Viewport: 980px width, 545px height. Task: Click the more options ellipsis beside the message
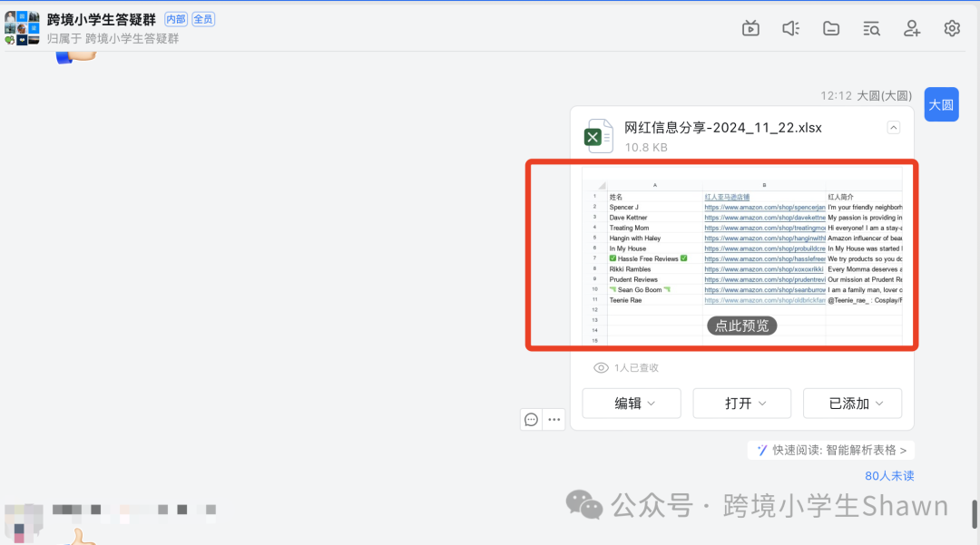coord(554,419)
